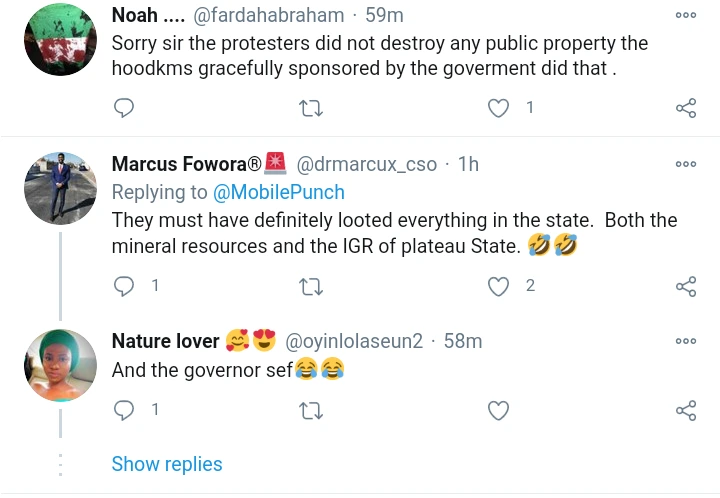Retweet Nature lover's tweet
The width and height of the screenshot is (720, 498).
pyautogui.click(x=311, y=410)
